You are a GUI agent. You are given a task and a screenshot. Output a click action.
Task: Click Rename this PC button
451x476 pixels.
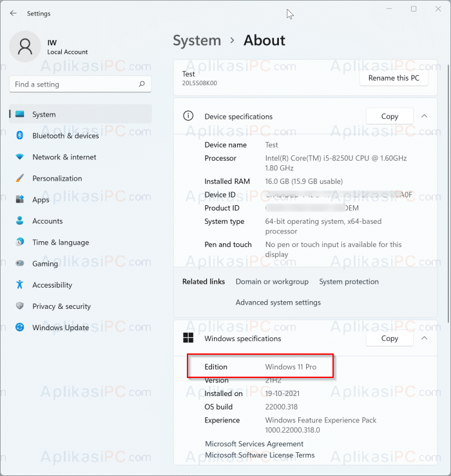coord(394,78)
